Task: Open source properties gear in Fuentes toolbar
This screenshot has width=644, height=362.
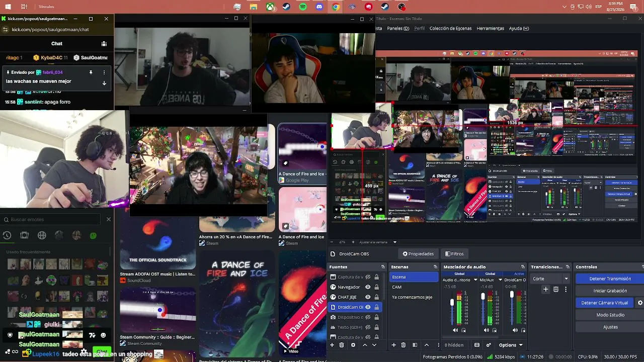Action: click(353, 345)
